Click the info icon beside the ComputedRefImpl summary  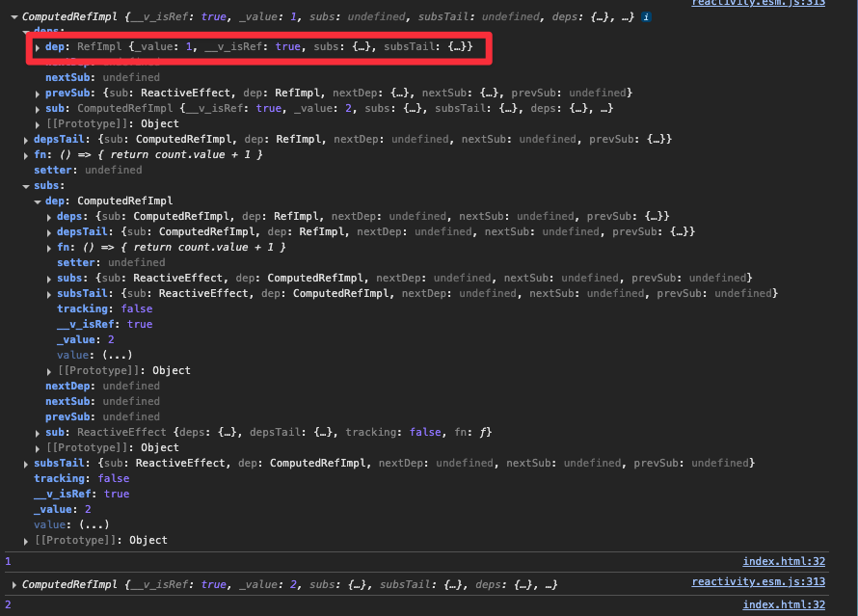pos(645,17)
